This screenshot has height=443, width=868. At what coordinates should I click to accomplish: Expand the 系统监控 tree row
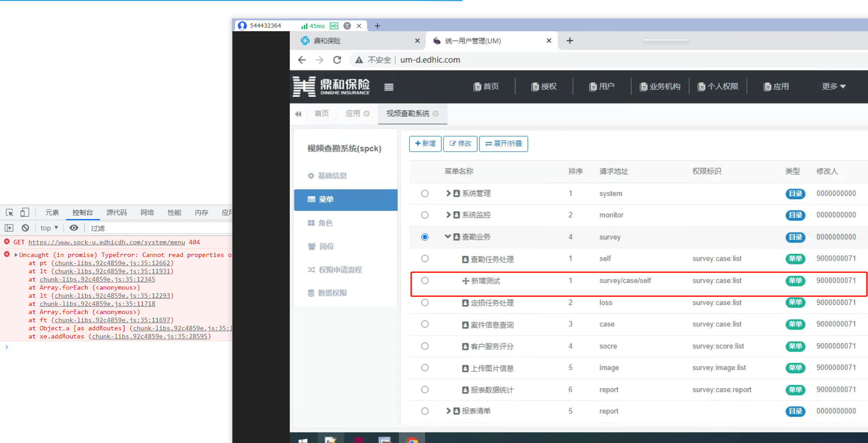448,214
